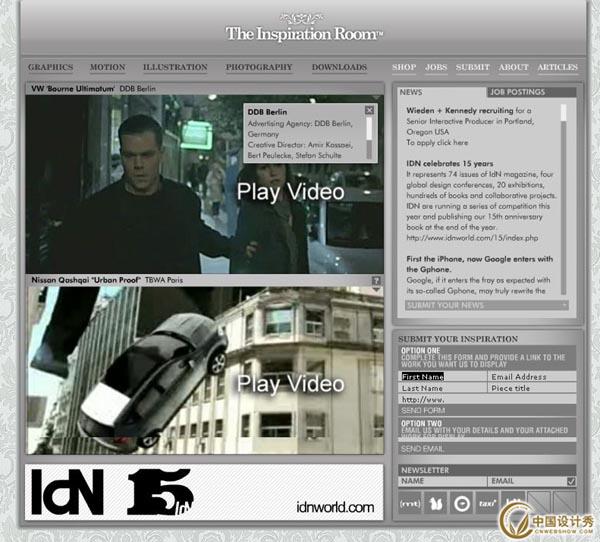The width and height of the screenshot is (600, 542).
Task: Open the Graphics menu item
Action: 51,67
